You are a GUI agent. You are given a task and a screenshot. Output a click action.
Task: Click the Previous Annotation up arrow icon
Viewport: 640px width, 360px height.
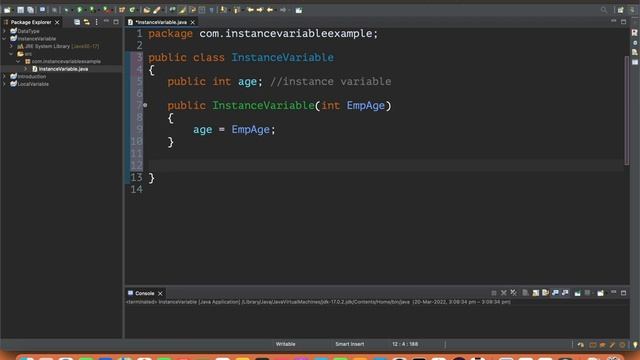237,10
